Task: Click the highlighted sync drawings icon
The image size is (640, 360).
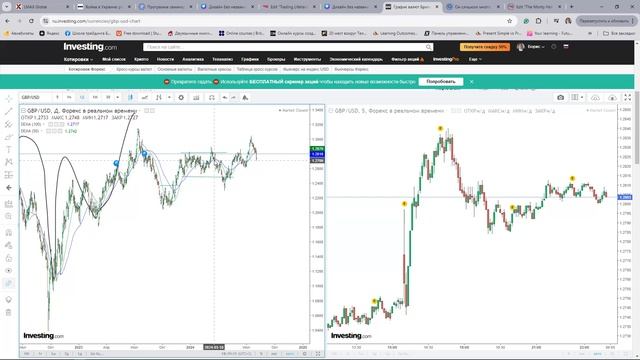Action: (x=9, y=283)
